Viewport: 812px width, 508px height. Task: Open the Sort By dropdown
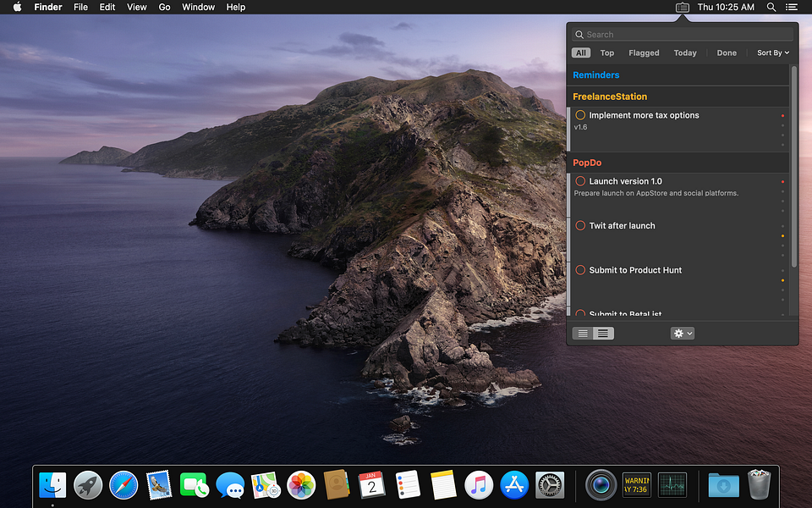[x=773, y=52]
